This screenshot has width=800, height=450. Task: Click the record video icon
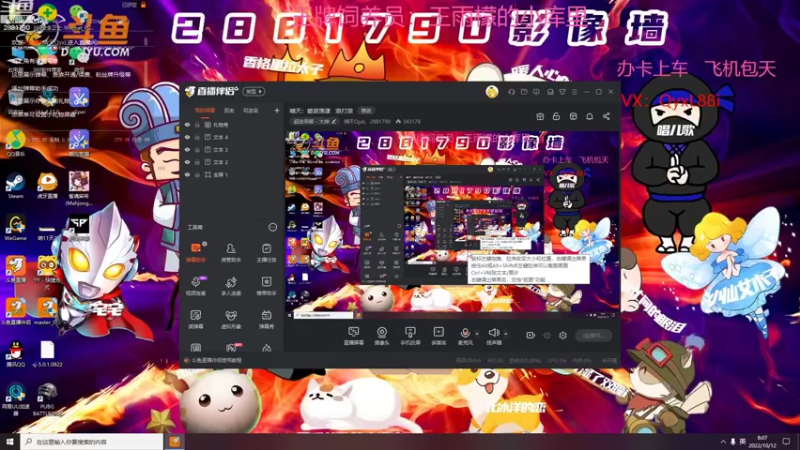(x=531, y=335)
